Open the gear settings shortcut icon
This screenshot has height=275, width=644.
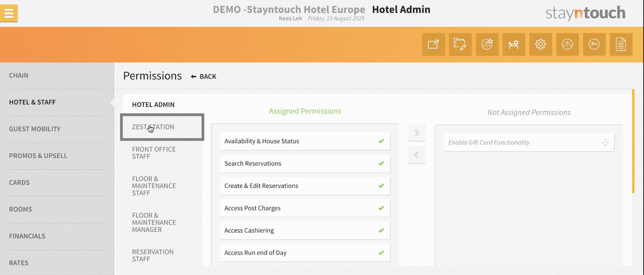[541, 44]
